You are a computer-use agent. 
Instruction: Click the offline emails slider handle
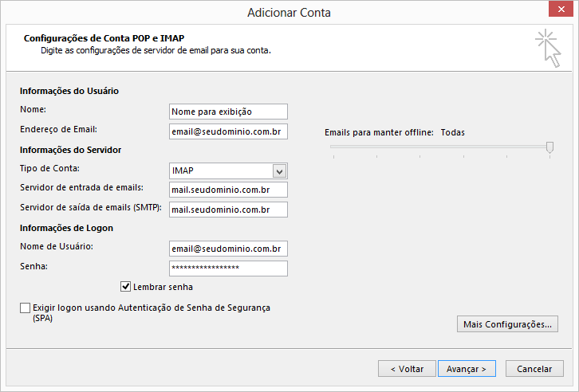tap(549, 147)
